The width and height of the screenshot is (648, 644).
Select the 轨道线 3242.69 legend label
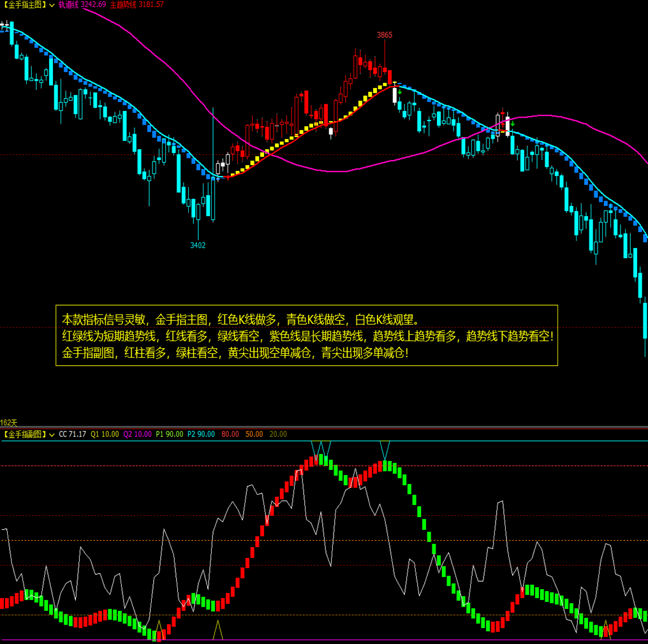tap(82, 4)
